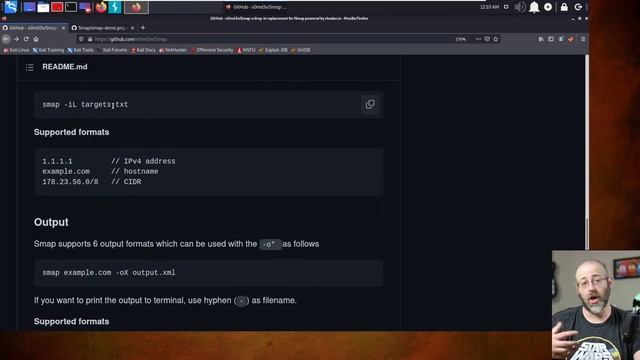The width and height of the screenshot is (640, 360).
Task: Toggle the Firefox sidebar view
Action: tap(551, 39)
